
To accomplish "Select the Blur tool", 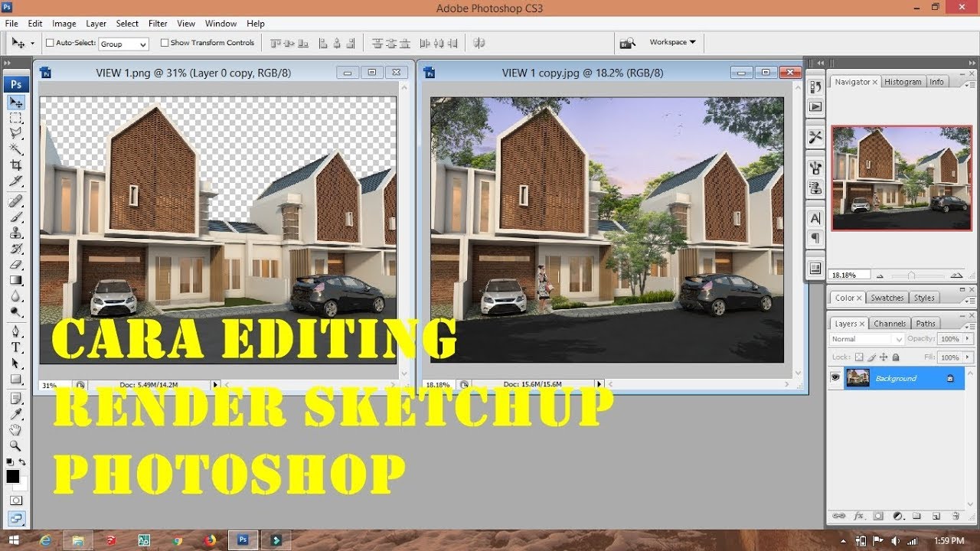I will click(16, 295).
